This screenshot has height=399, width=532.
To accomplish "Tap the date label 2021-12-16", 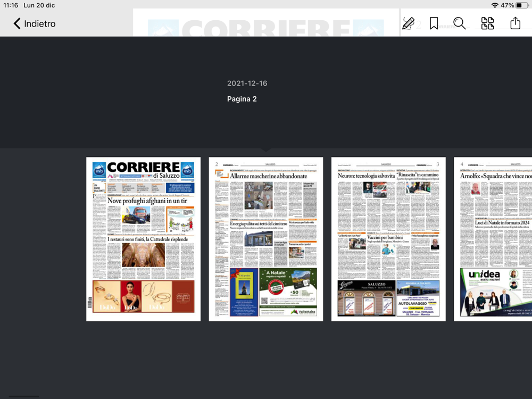I will coord(247,83).
